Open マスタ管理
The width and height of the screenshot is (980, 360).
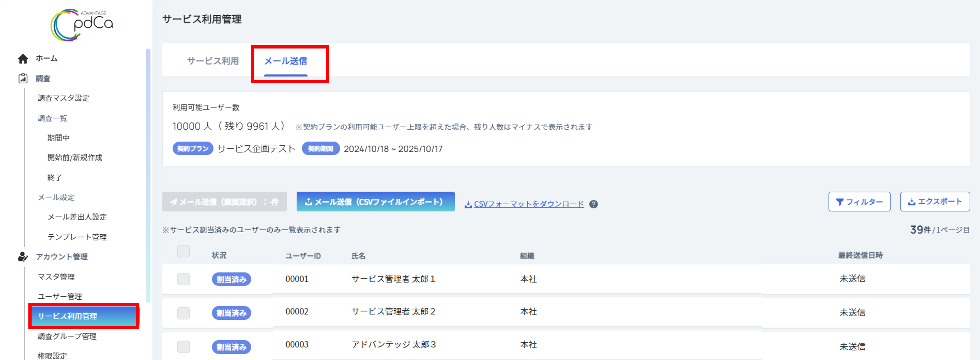pos(56,277)
